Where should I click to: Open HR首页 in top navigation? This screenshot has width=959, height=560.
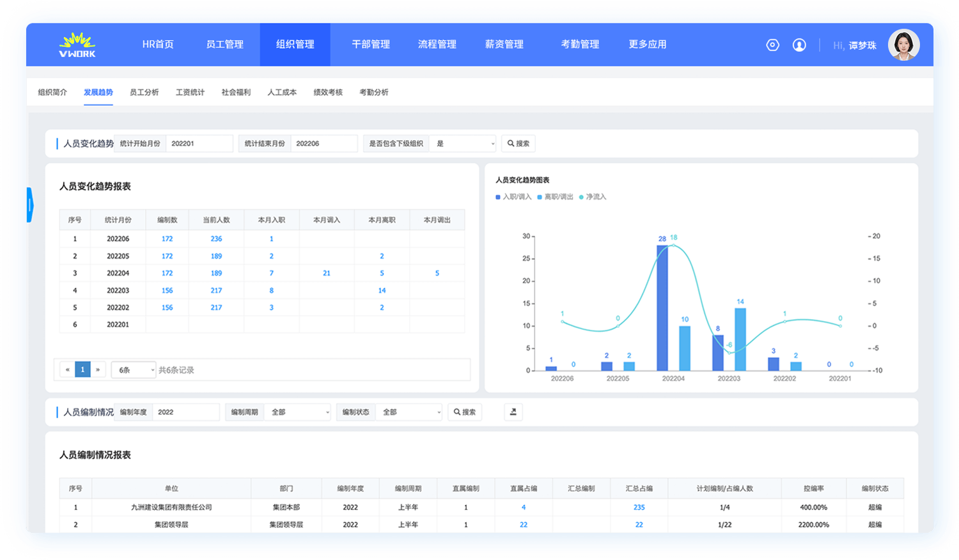click(158, 44)
